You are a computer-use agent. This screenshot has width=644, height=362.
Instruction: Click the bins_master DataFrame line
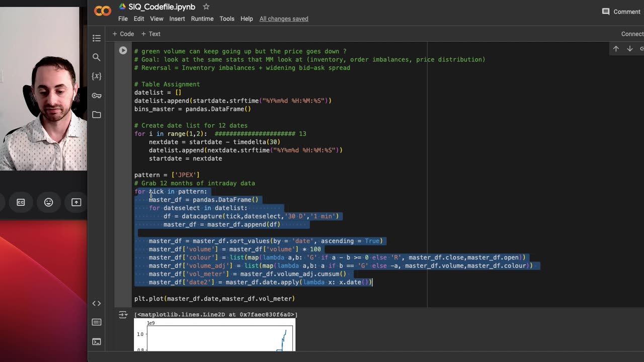[192, 109]
